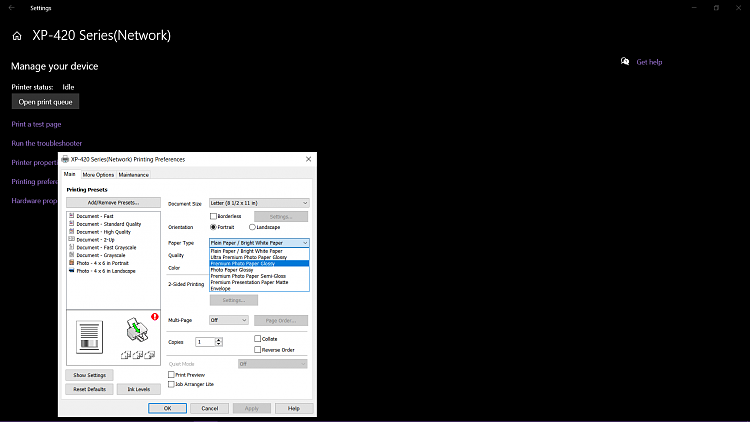Click Settings button under 2-Sided Printing
Viewport: 750px width, 422px height.
click(x=234, y=300)
